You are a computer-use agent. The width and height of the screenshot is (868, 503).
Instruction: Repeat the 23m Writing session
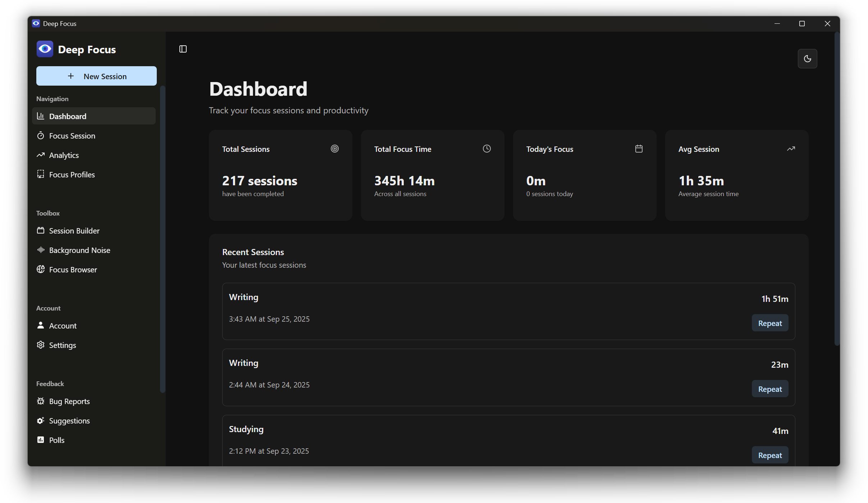point(770,389)
